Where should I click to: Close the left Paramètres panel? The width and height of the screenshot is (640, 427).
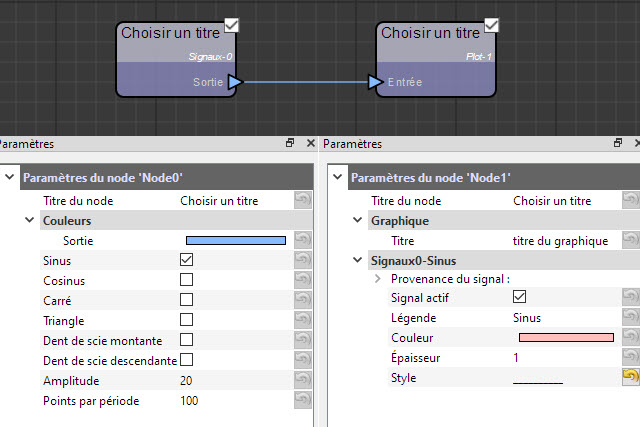tap(311, 143)
